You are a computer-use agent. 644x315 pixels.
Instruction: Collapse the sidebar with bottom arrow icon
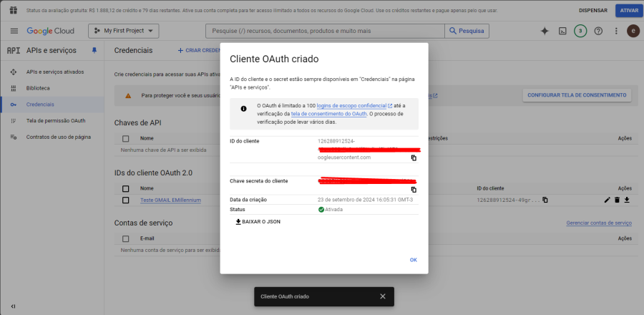tap(14, 306)
